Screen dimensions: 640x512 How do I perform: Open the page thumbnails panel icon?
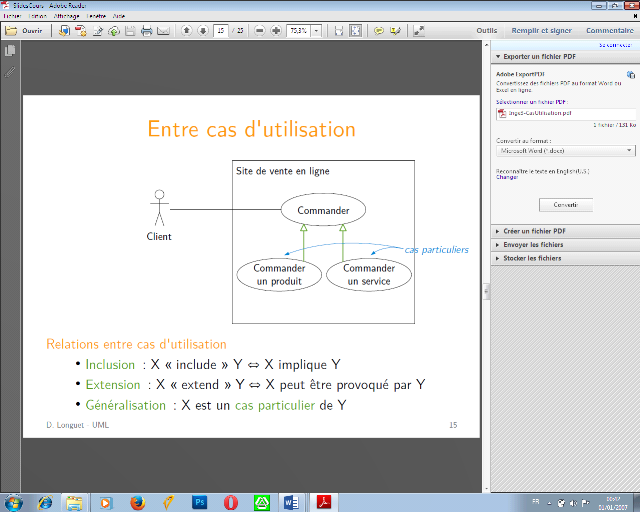(10, 51)
